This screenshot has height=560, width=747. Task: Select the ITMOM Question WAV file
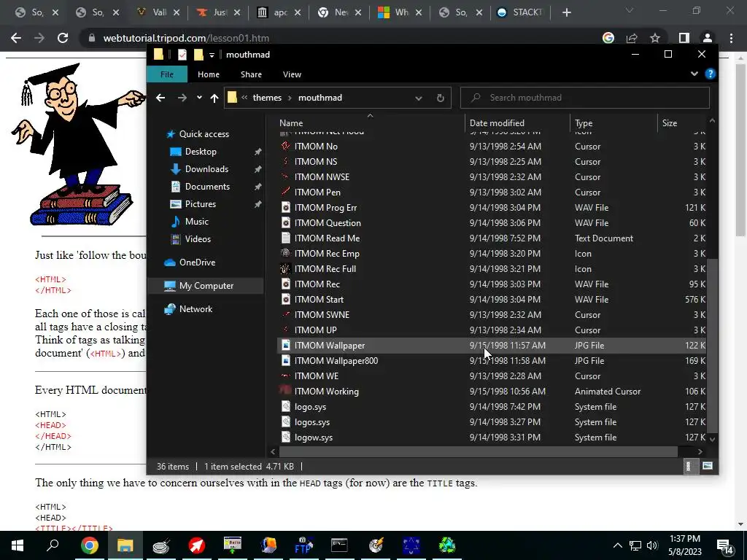point(491,223)
